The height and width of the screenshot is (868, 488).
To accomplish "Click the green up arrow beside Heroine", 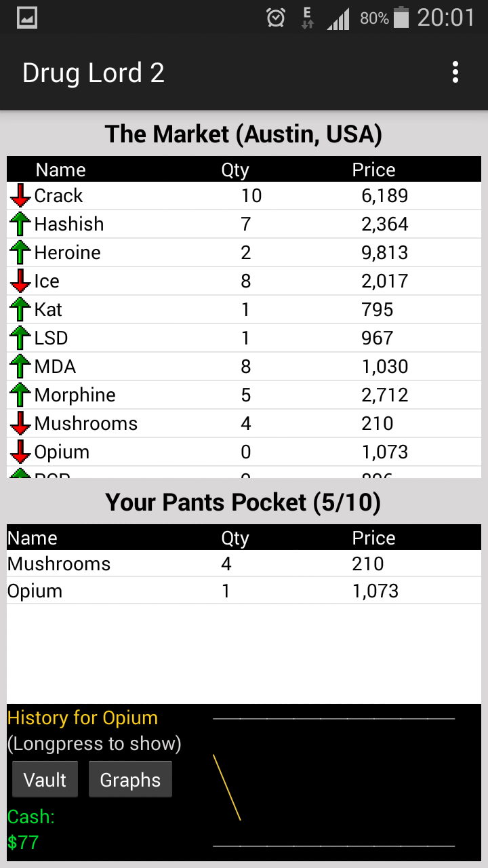I will pos(20,252).
